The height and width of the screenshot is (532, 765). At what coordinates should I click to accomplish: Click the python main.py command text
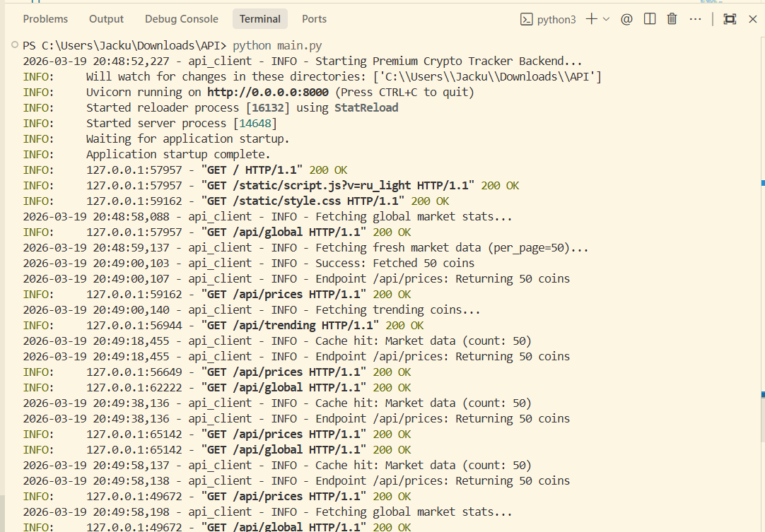(x=271, y=45)
